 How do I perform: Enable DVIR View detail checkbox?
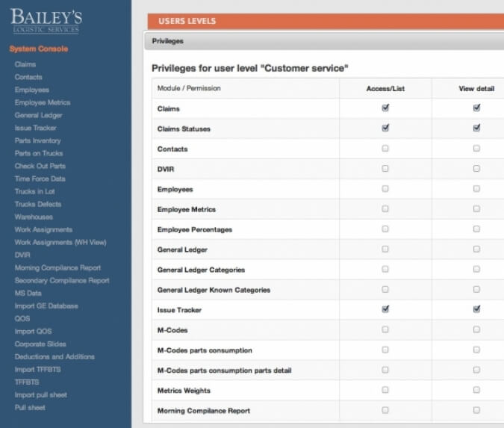coord(476,169)
